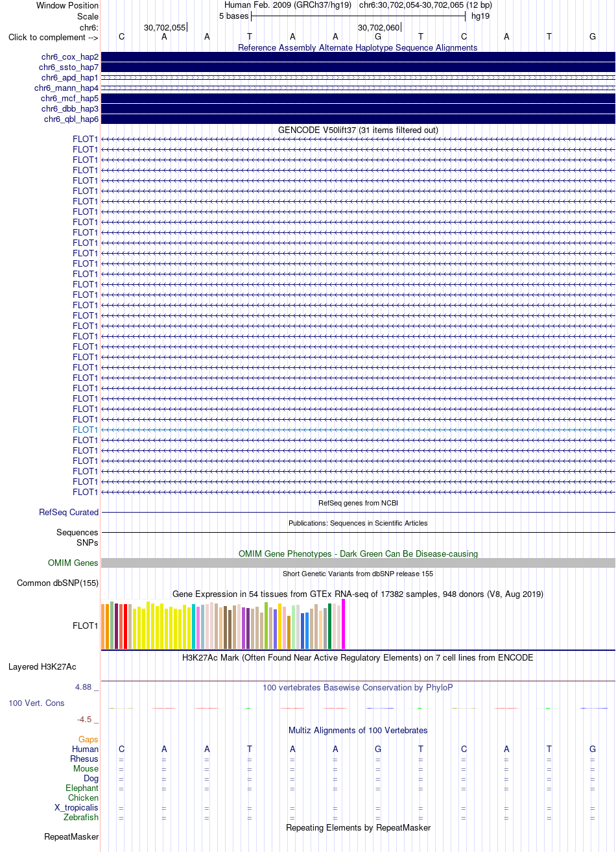Select the chr6_apd_hap1 track label
This screenshot has height=852, width=616.
69,78
